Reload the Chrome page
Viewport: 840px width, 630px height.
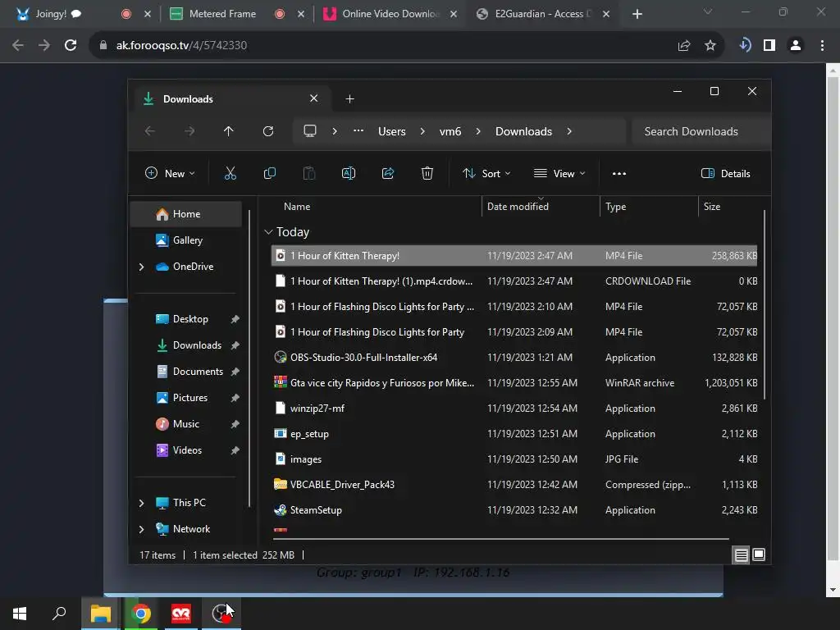pos(71,45)
